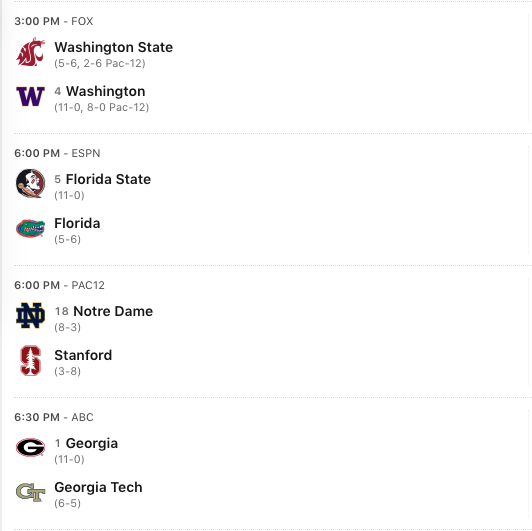Click the Washington Huskies W logo
The width and height of the screenshot is (532, 531).
[x=31, y=96]
